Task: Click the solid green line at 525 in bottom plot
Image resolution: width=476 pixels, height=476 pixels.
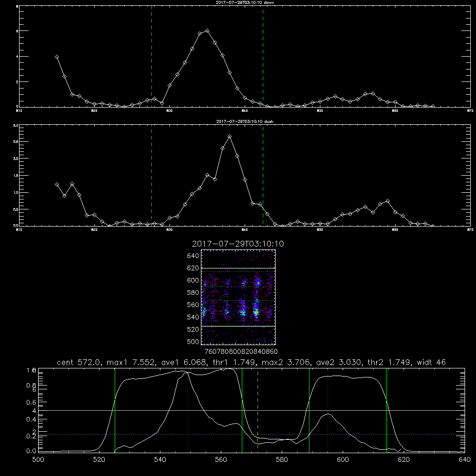Action: (115, 410)
